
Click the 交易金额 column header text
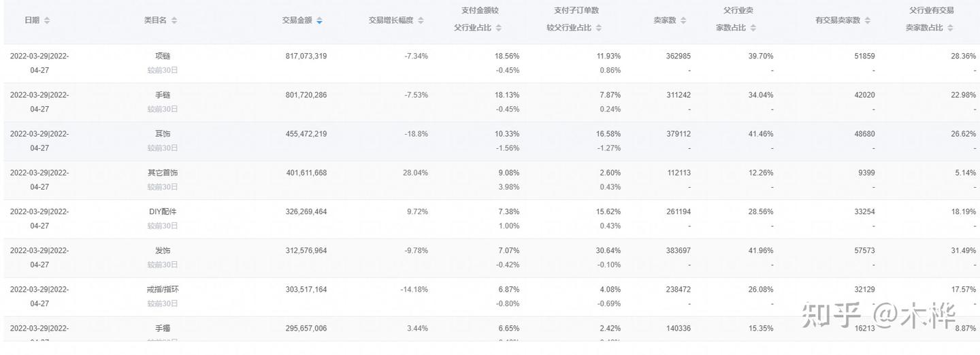point(297,20)
